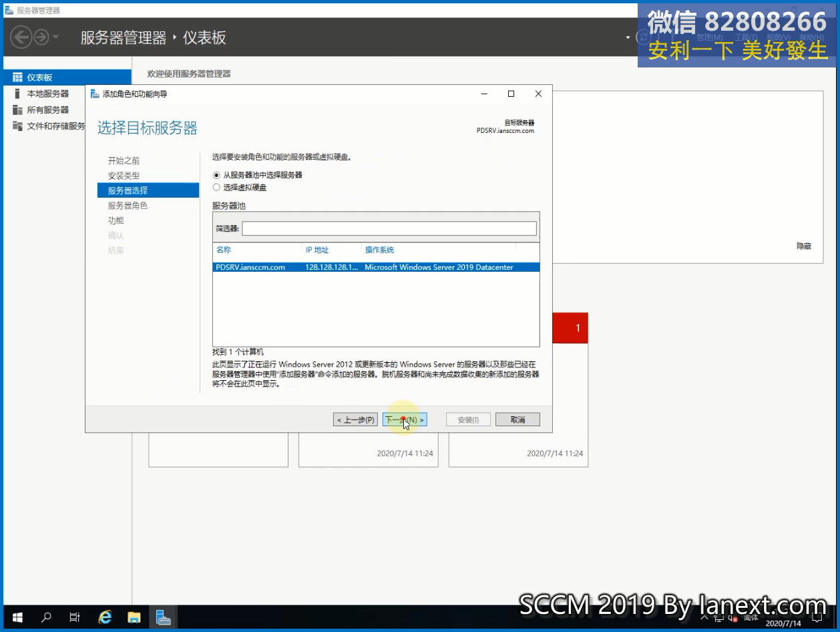Launch Internet Explorer from taskbar

[105, 617]
